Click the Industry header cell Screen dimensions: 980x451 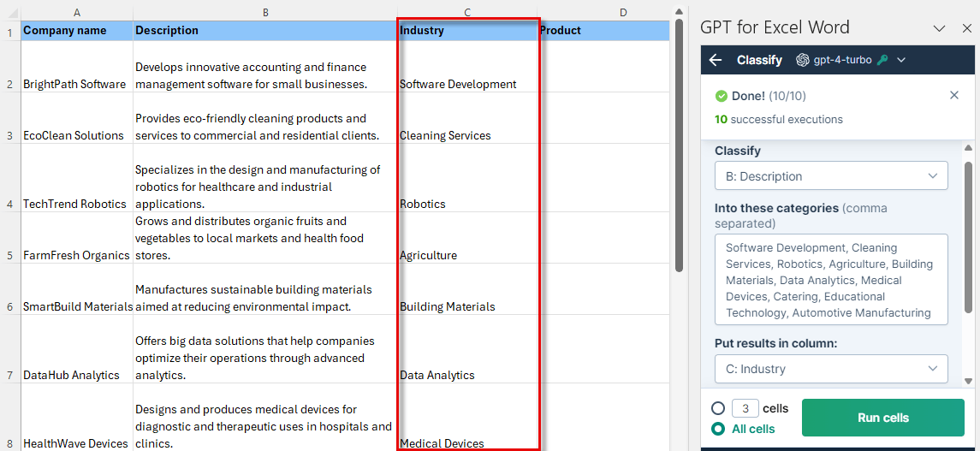(467, 30)
